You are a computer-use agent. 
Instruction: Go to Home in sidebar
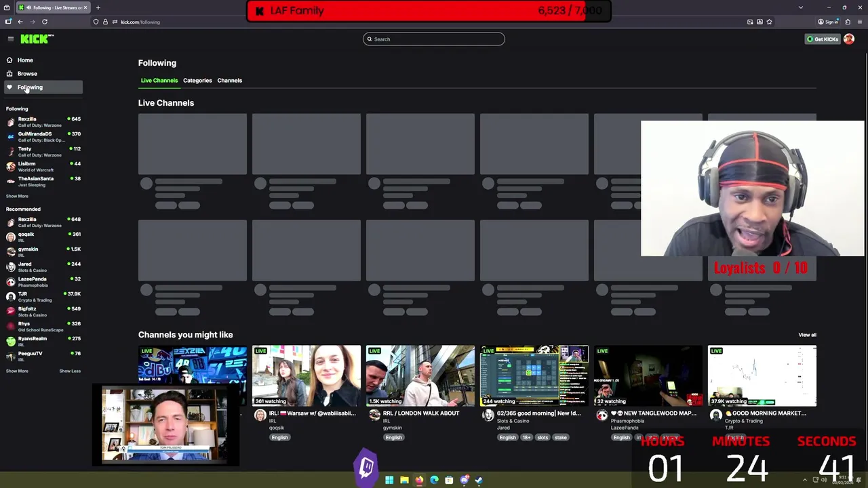click(x=25, y=60)
